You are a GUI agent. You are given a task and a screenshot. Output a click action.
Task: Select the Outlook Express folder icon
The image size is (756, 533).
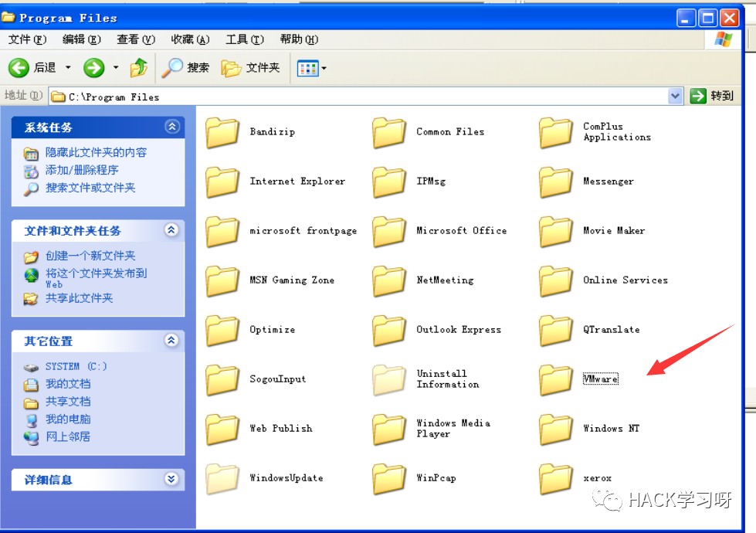point(389,330)
